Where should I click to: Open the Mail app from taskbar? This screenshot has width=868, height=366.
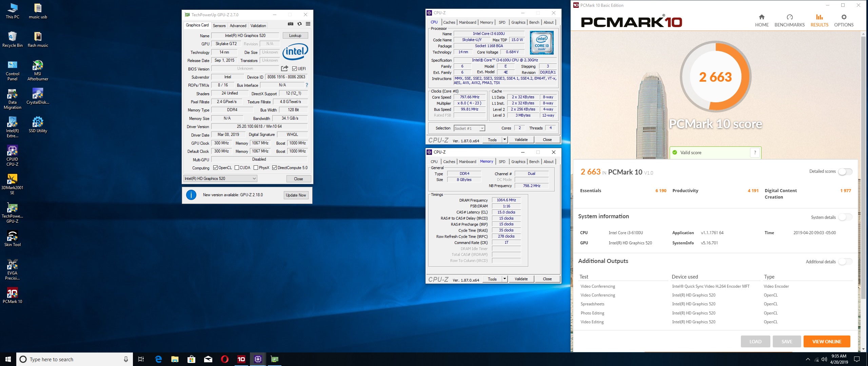[x=208, y=359]
